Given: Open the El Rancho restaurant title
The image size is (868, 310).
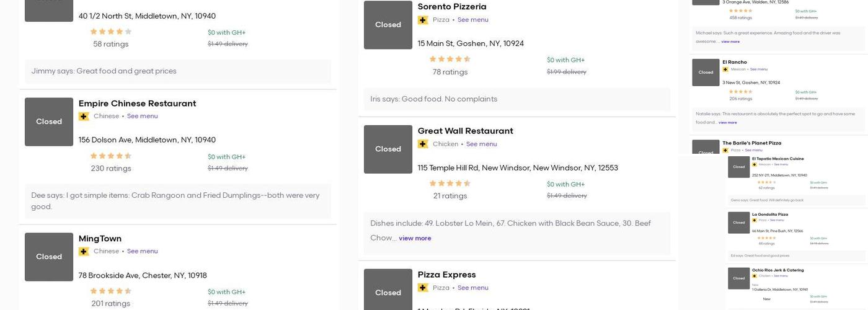Looking at the screenshot, I should click(x=735, y=63).
